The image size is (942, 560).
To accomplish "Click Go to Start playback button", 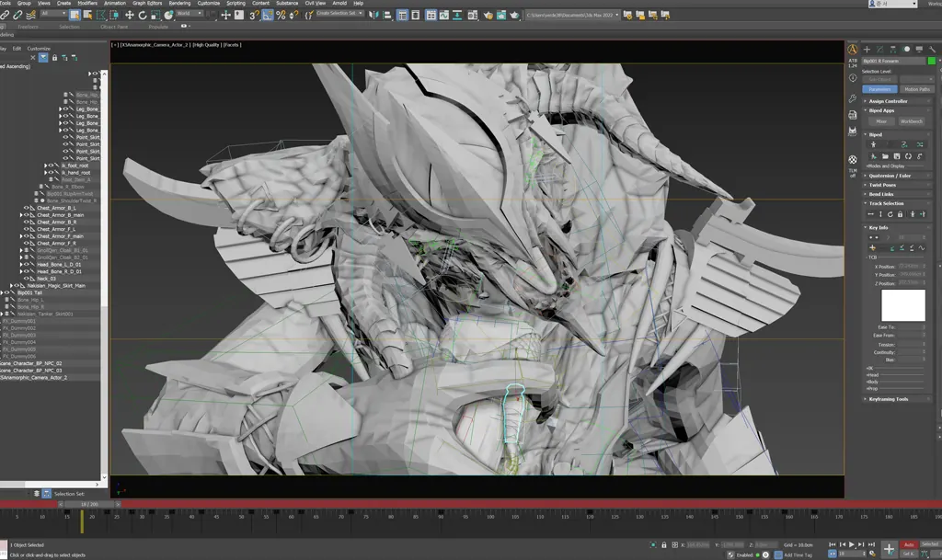I will click(x=832, y=544).
